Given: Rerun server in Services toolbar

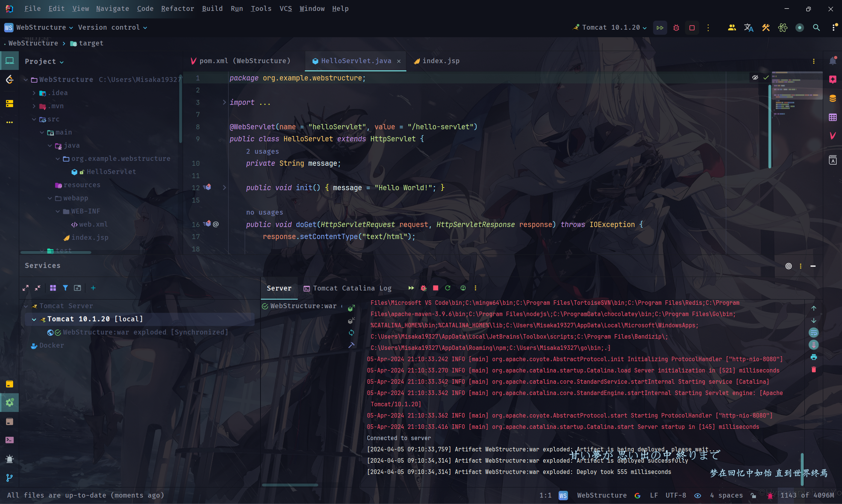Looking at the screenshot, I should pyautogui.click(x=411, y=288).
